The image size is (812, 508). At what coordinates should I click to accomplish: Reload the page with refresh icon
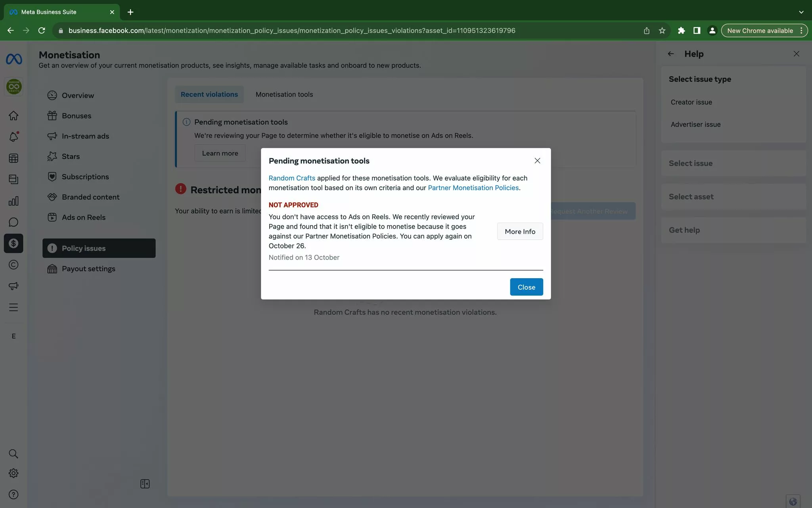pos(42,31)
